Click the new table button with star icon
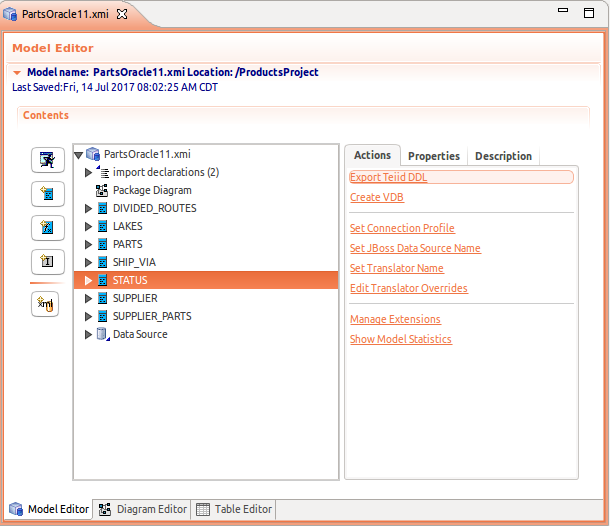This screenshot has width=610, height=526. (x=48, y=194)
